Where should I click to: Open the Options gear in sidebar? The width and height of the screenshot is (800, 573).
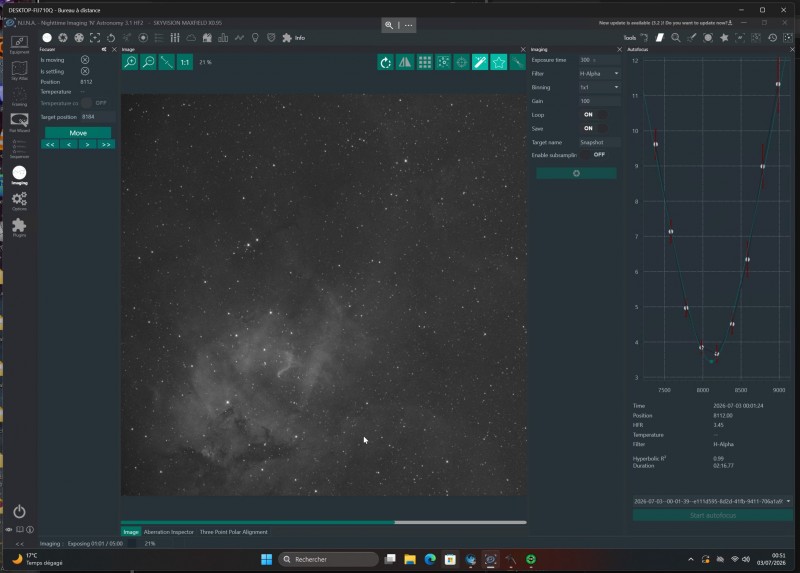(19, 201)
